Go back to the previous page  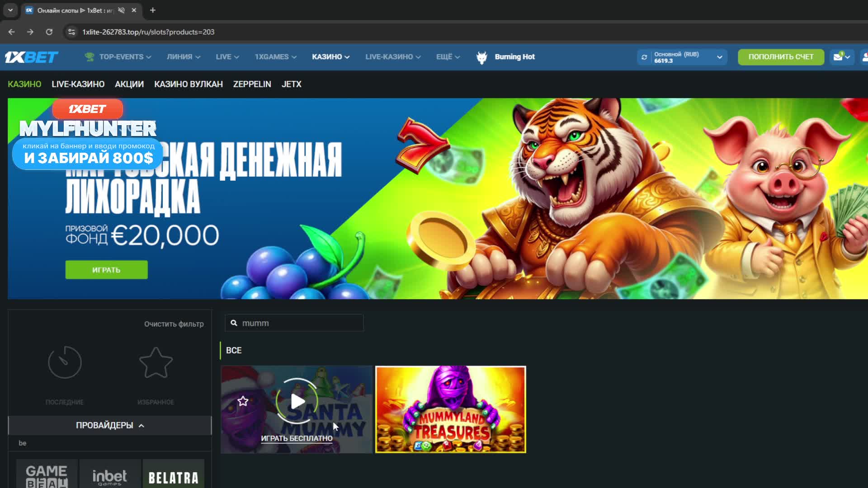tap(12, 32)
